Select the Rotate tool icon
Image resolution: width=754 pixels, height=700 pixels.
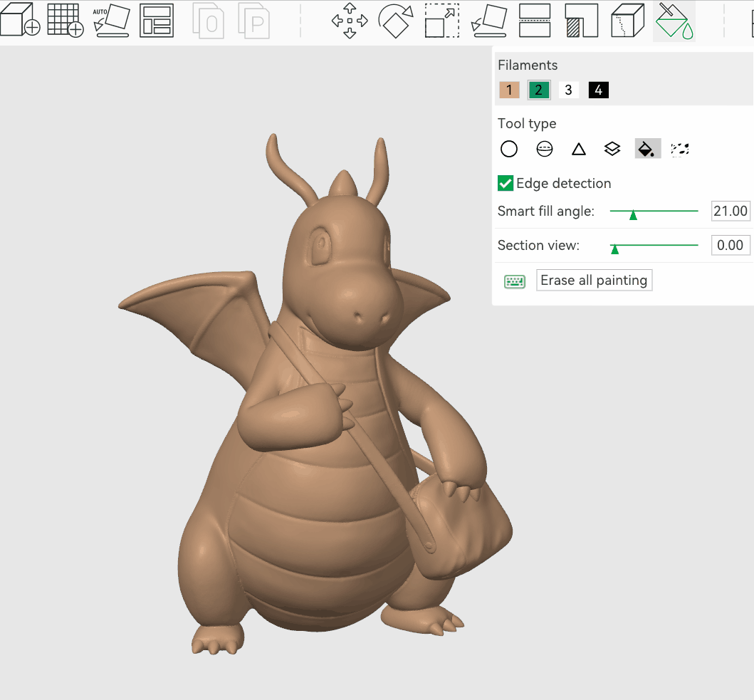tap(396, 20)
